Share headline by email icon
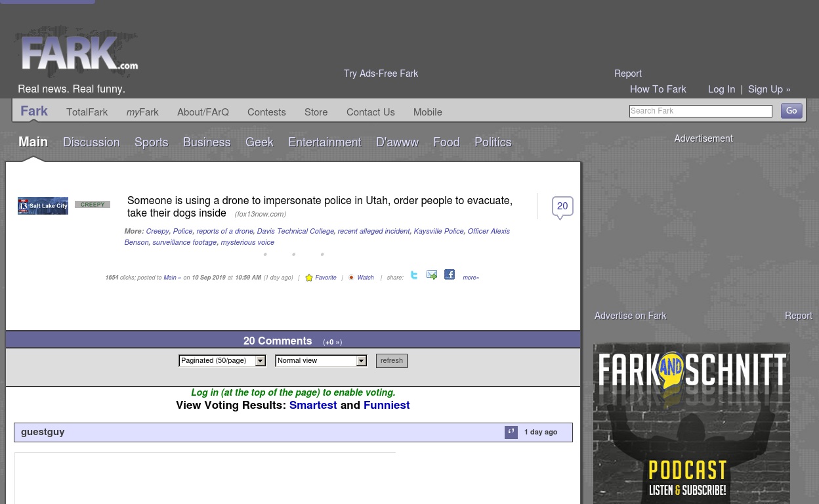The image size is (819, 504). (432, 275)
